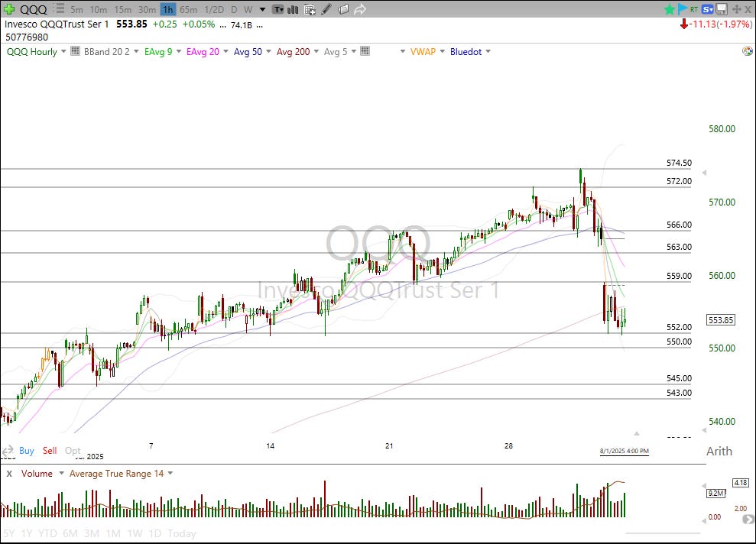
Task: Click the 574.50 level label
Action: [x=679, y=163]
